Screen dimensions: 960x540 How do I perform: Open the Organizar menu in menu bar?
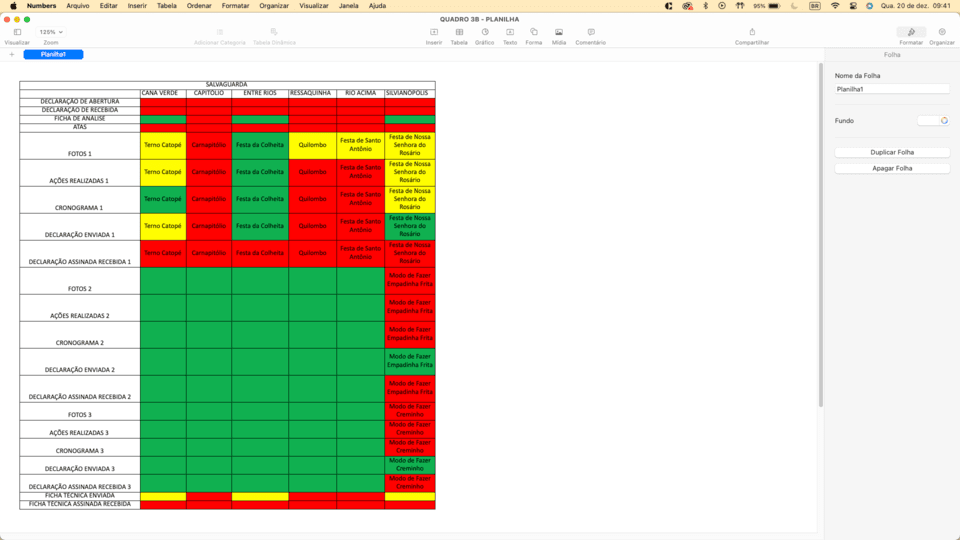[x=274, y=6]
